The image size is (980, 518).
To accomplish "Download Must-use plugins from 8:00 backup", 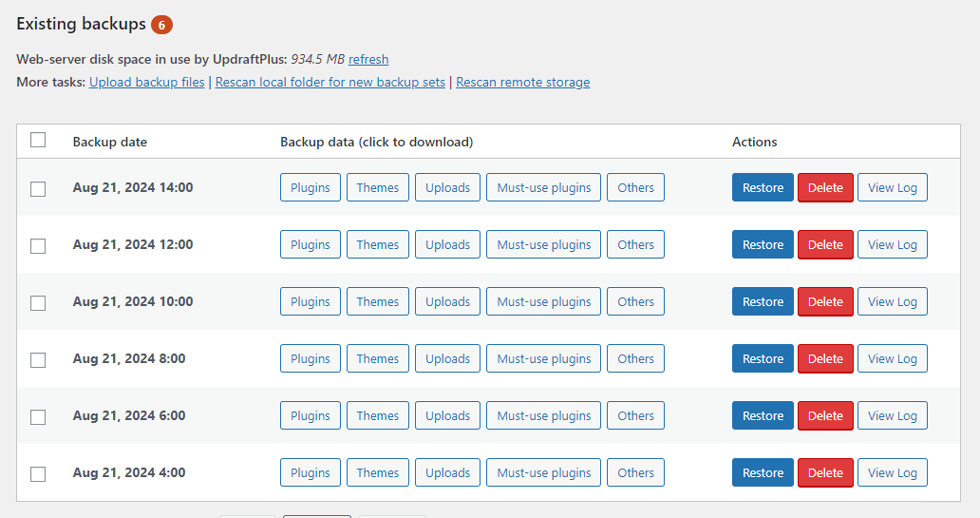I will [544, 358].
